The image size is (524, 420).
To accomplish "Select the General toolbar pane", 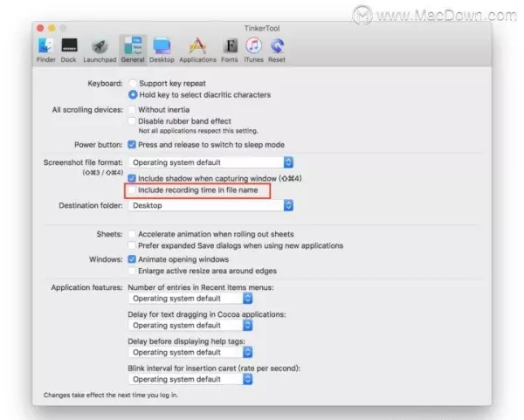I will (133, 50).
